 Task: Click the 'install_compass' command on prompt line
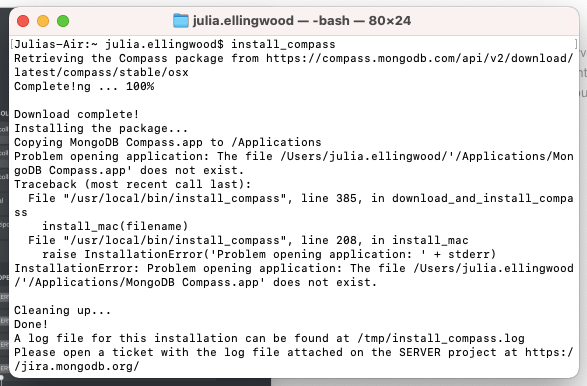point(283,45)
